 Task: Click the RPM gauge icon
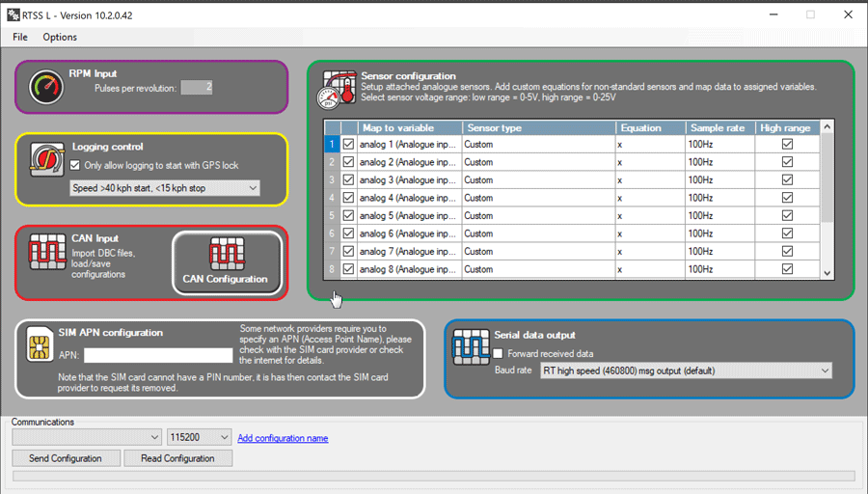pos(44,86)
